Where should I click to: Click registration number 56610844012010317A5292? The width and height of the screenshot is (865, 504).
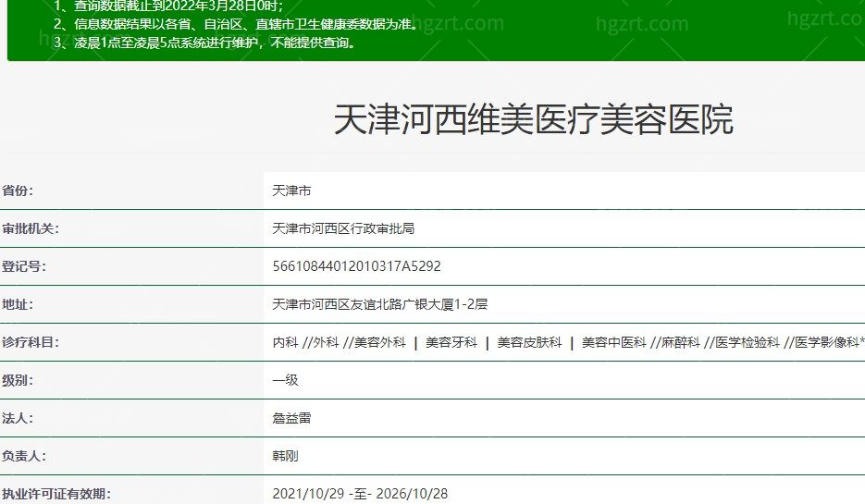tap(356, 266)
